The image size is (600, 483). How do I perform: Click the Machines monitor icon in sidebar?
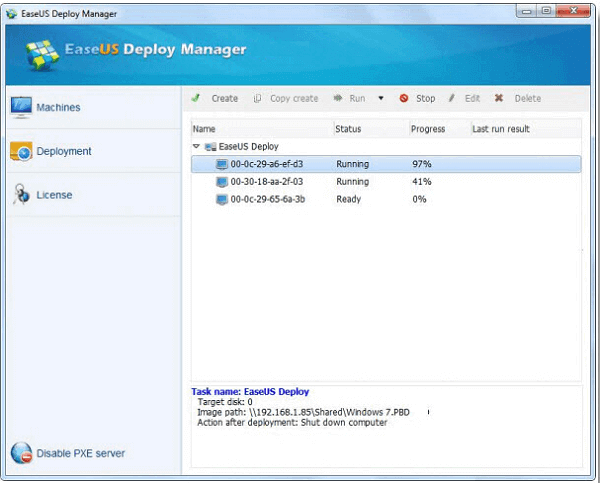click(21, 107)
